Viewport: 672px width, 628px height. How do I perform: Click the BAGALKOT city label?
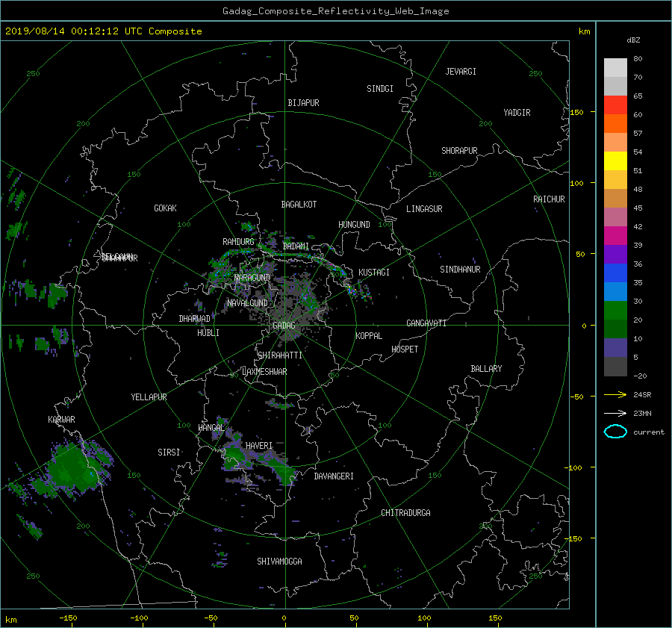point(299,205)
